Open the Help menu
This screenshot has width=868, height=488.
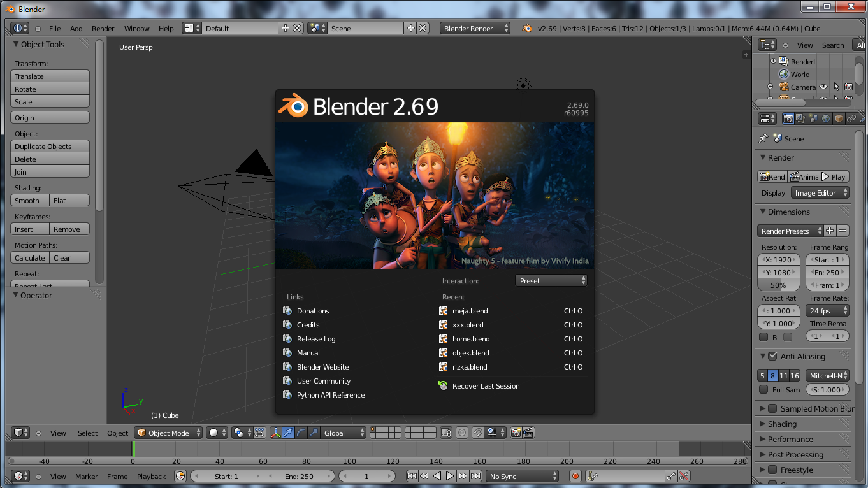[x=166, y=28]
